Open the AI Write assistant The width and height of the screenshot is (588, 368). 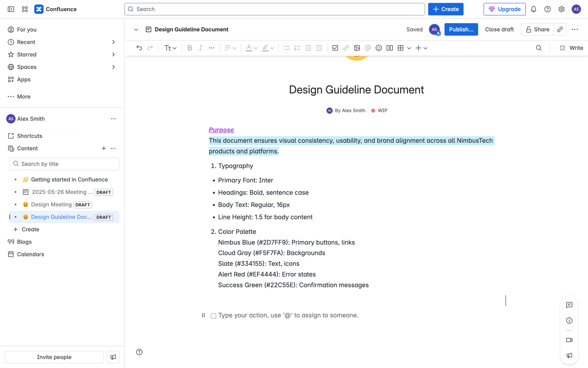coord(571,48)
